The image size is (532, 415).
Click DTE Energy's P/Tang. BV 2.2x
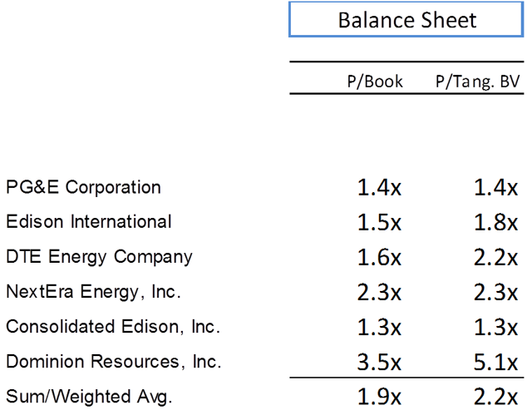[495, 257]
